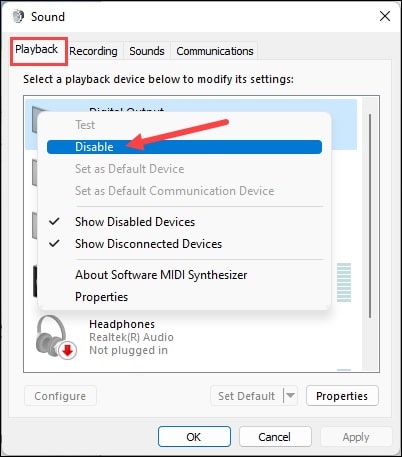Confirm with the OK button
Viewport: 402px width, 457px height.
[x=194, y=436]
